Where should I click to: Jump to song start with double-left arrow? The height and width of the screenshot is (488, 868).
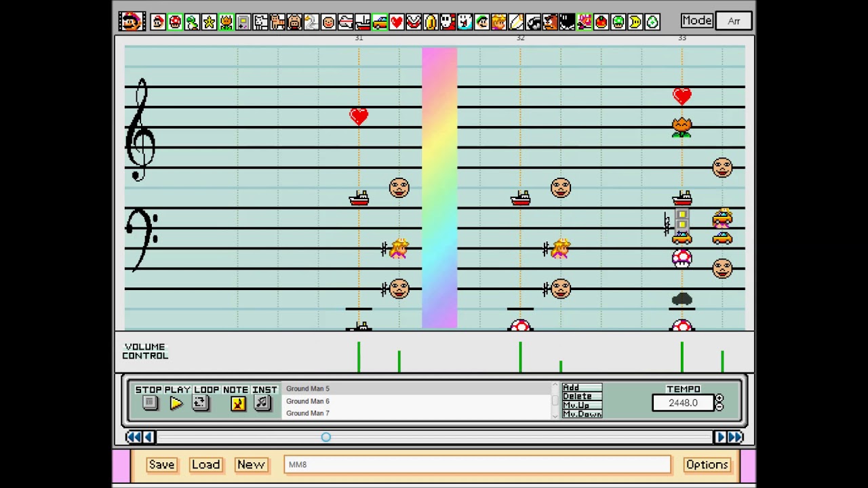(134, 437)
